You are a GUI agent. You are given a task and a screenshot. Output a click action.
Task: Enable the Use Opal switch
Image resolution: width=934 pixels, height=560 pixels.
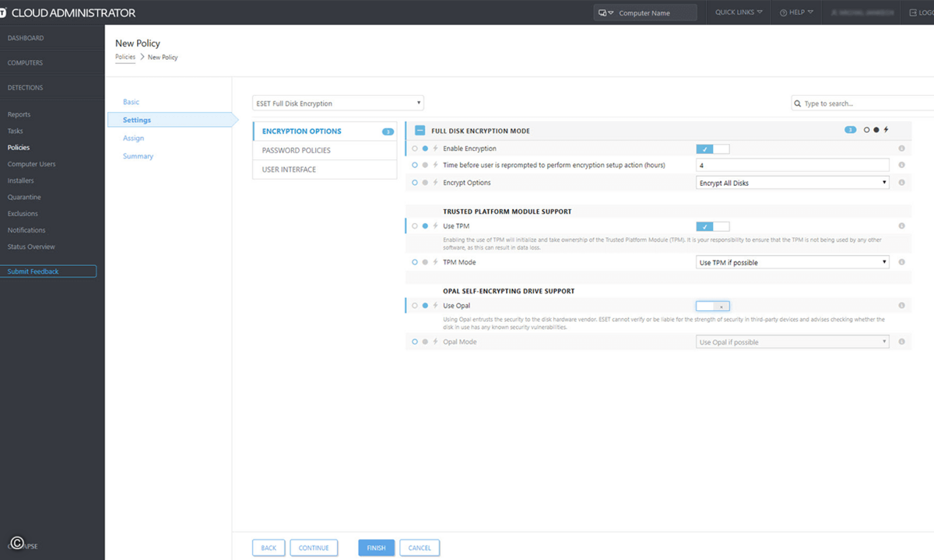[713, 306]
